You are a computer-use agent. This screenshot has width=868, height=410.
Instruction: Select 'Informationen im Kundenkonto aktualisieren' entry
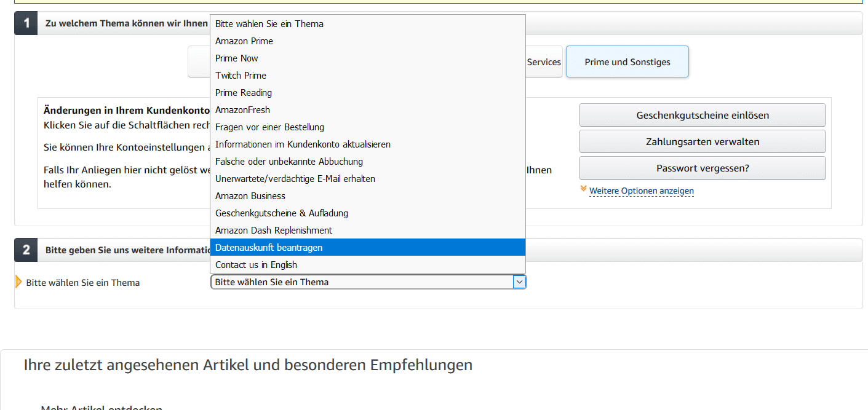coord(303,144)
